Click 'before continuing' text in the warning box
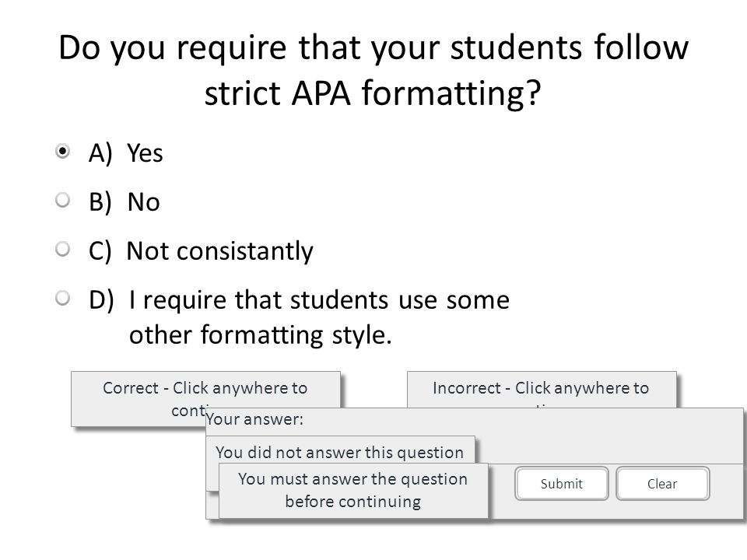This screenshot has width=747, height=560. (353, 502)
